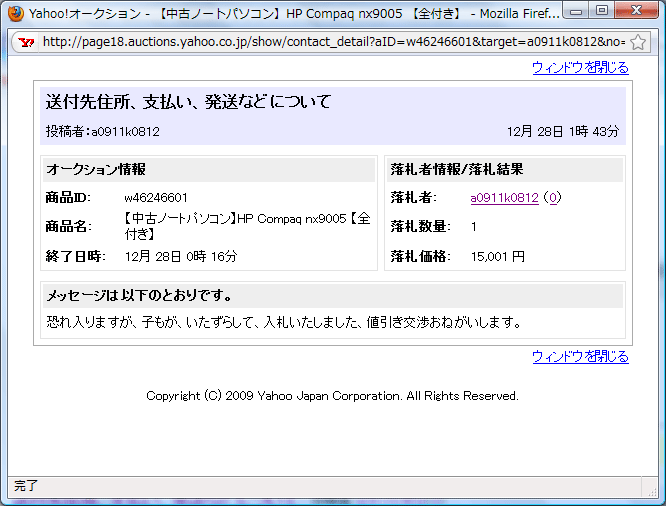Click the item ID value 'w46246601'

[x=156, y=198]
